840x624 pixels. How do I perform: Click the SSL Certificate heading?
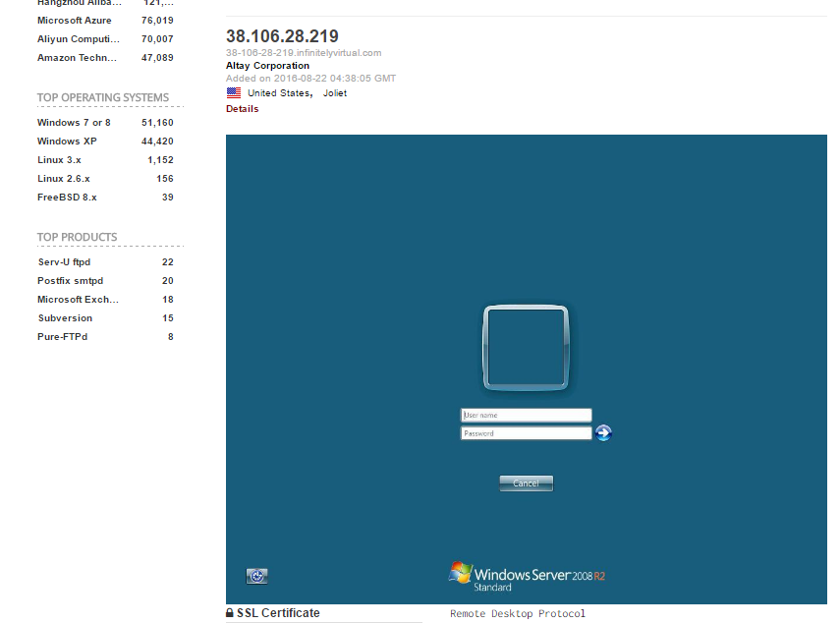tap(278, 613)
